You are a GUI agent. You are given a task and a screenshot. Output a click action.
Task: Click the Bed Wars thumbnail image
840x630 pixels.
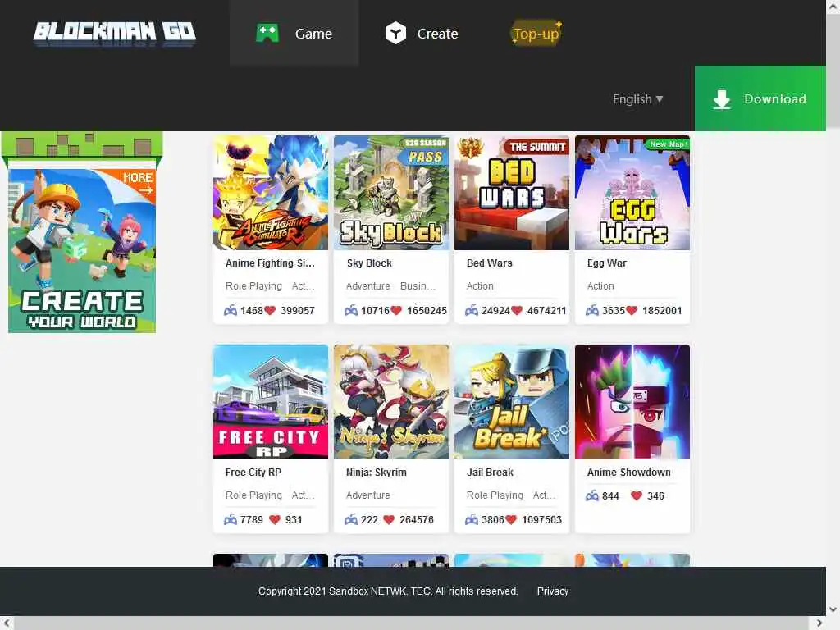(x=512, y=192)
